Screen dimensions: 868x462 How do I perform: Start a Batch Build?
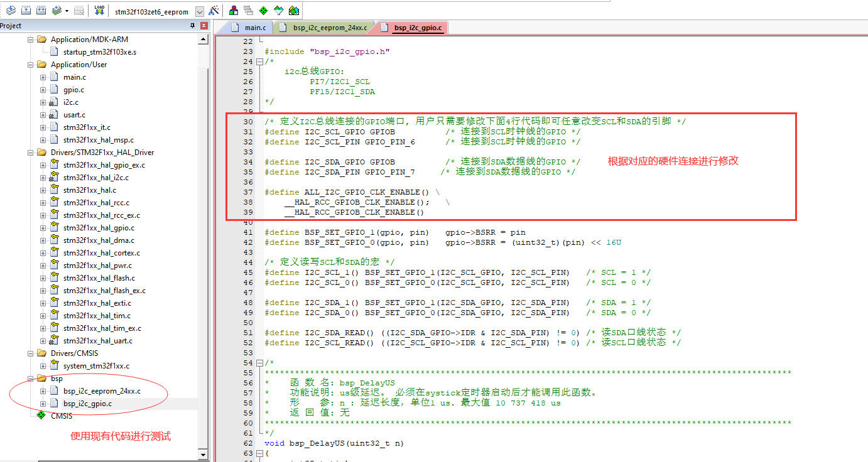point(55,9)
